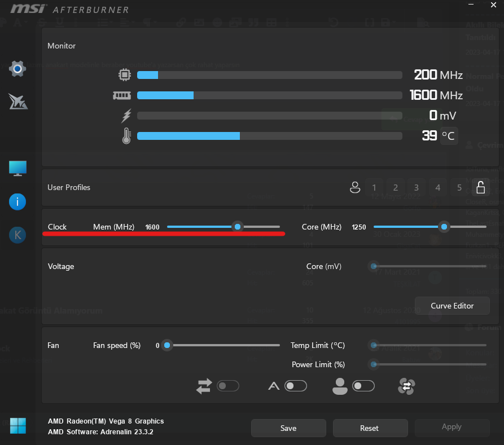The width and height of the screenshot is (504, 445).
Task: Open the Curve Editor
Action: pyautogui.click(x=452, y=306)
